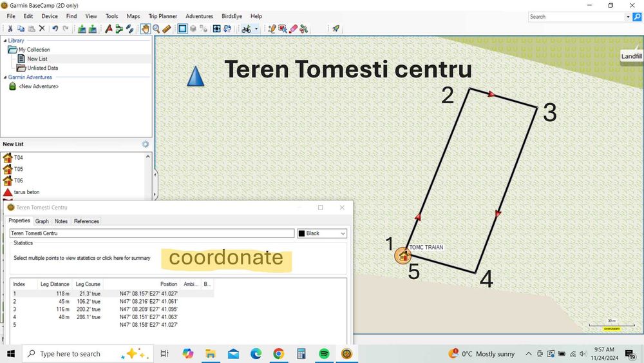Select the Divide scissors tool

(x=304, y=29)
